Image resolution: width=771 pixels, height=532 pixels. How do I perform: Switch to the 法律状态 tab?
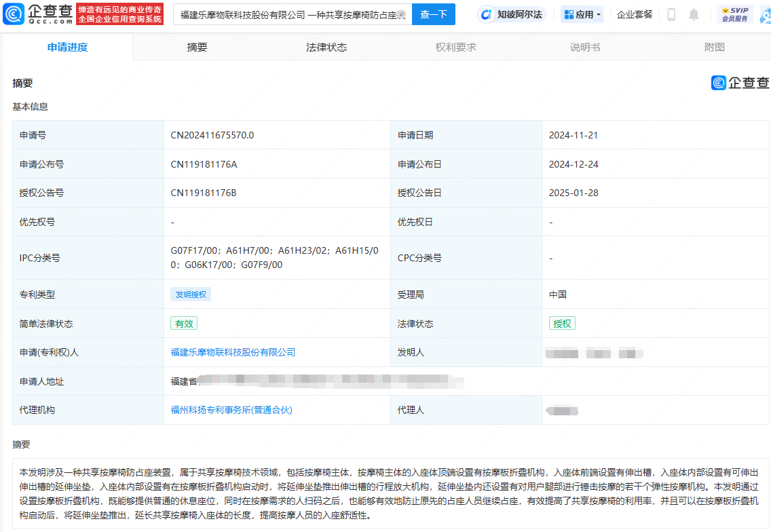326,47
